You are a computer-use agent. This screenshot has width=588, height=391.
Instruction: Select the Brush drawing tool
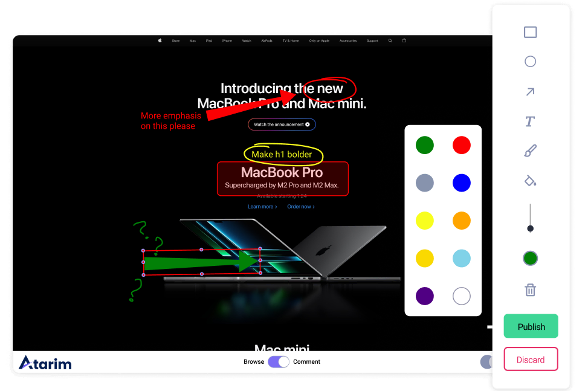[x=530, y=150]
